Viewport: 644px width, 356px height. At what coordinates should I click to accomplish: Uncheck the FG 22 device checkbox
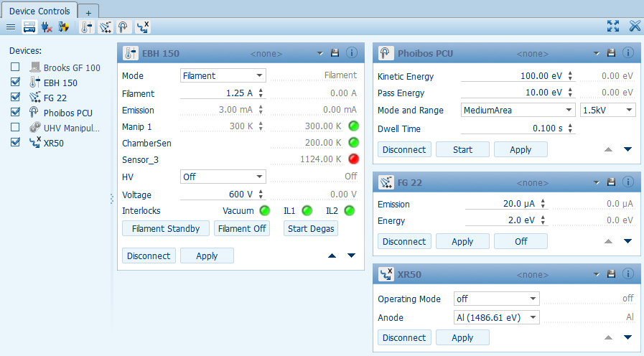point(15,98)
